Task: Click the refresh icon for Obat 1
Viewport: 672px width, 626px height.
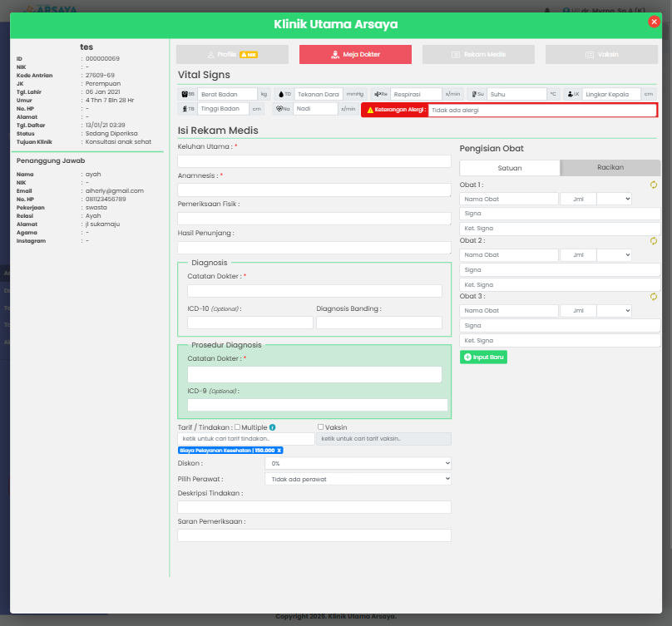Action: tap(654, 185)
